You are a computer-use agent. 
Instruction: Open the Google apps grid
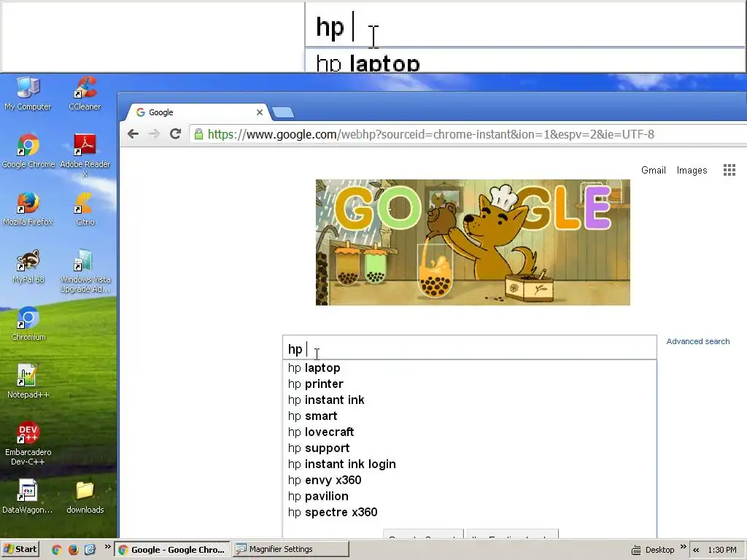click(x=729, y=170)
